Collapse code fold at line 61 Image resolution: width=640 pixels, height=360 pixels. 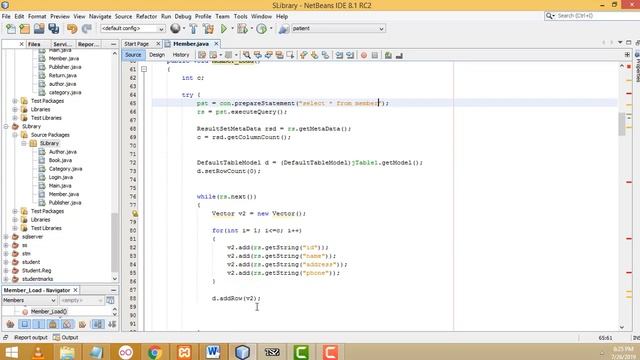[144, 69]
